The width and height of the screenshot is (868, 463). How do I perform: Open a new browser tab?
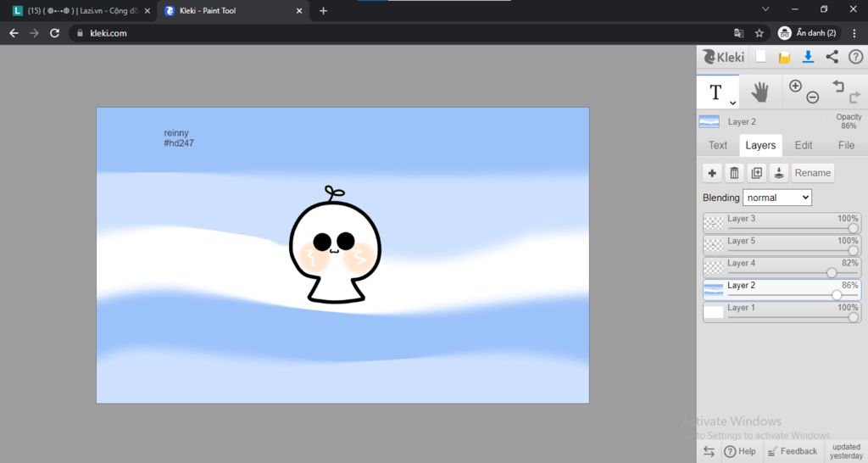pyautogui.click(x=323, y=10)
